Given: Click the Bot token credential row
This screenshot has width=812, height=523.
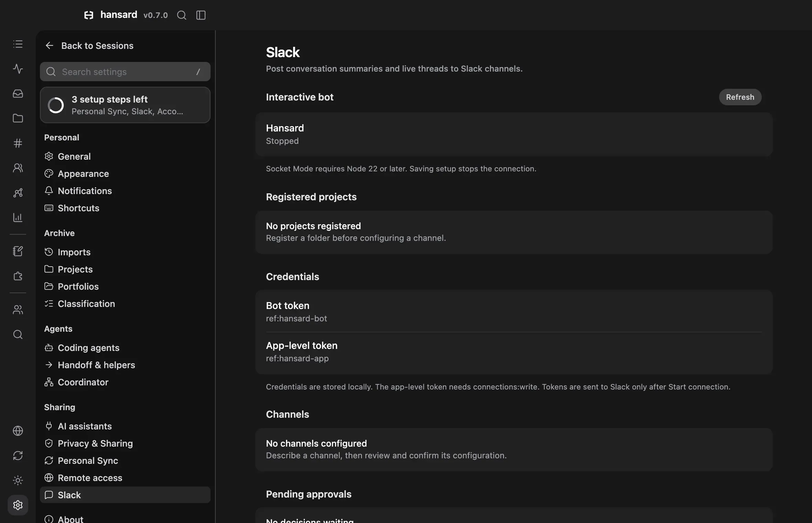Looking at the screenshot, I should coord(514,312).
